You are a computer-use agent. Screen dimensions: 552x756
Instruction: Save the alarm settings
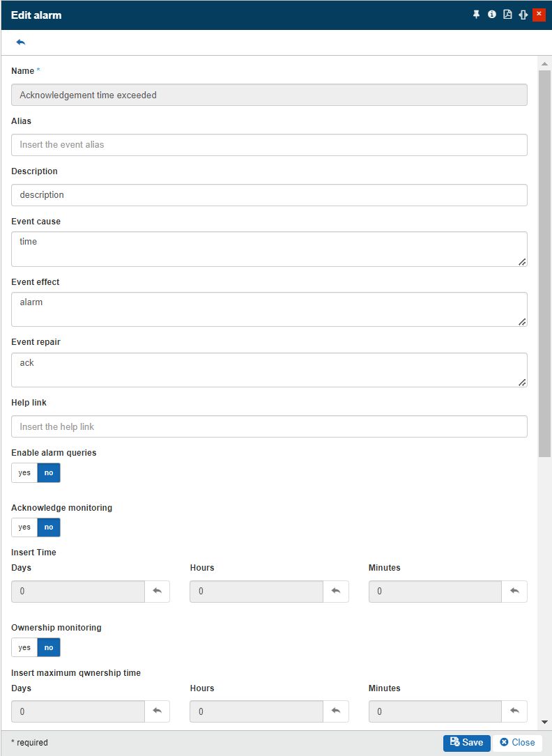coord(467,743)
